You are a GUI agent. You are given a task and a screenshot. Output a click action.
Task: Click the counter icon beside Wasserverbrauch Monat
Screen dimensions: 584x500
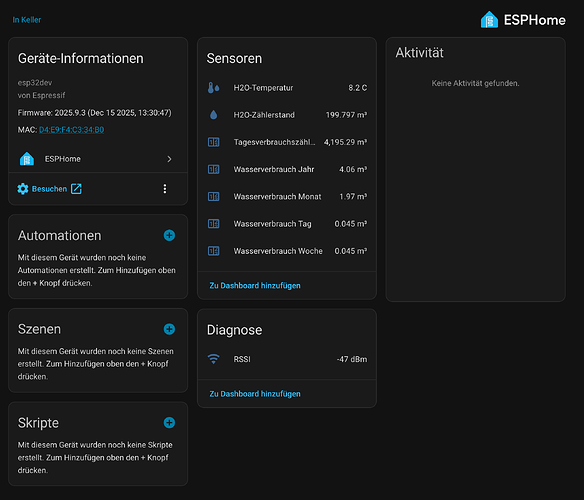(x=213, y=196)
